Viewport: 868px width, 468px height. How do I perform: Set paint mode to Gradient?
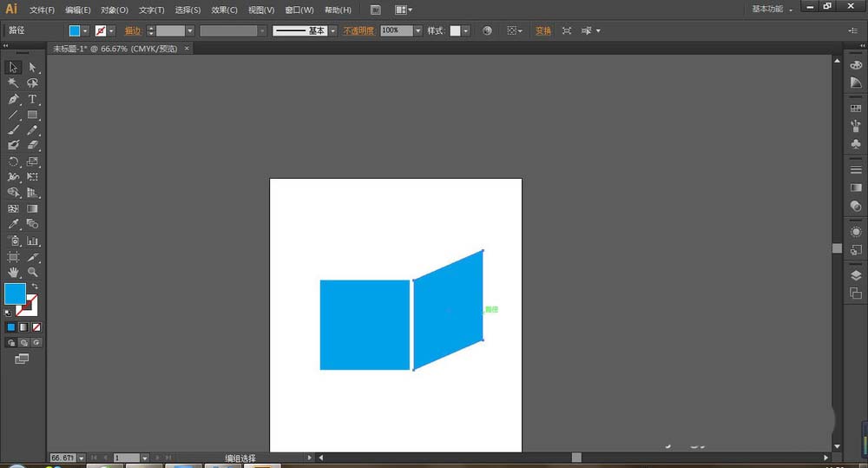[23, 327]
